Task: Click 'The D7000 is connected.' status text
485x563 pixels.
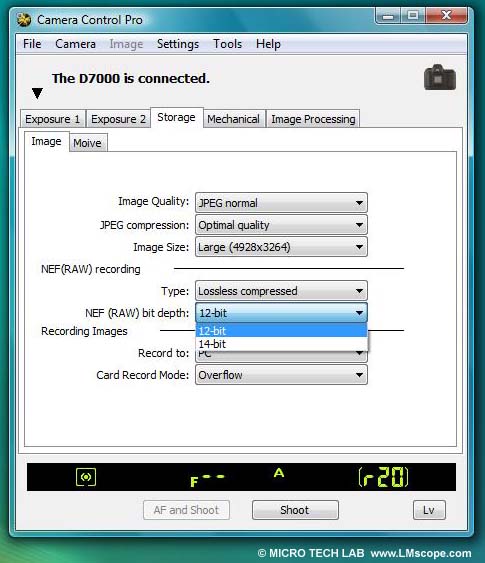Action: coord(131,78)
